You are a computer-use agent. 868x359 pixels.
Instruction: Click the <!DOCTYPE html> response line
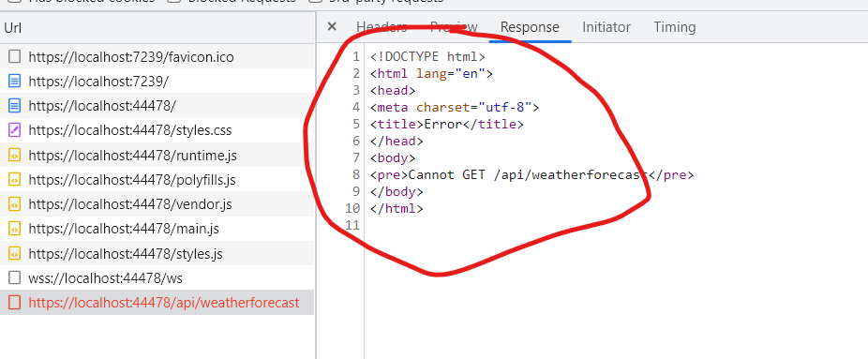427,57
